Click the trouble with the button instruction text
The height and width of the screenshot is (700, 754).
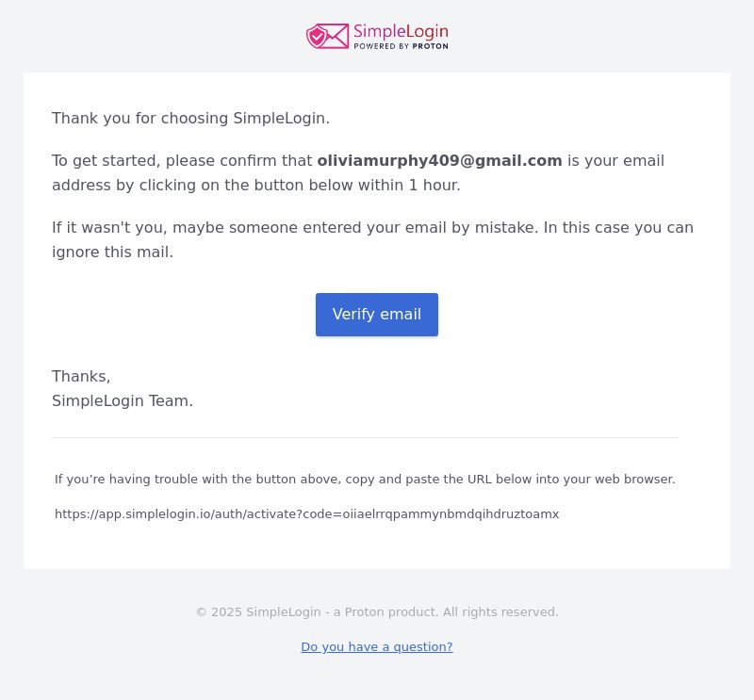click(365, 480)
